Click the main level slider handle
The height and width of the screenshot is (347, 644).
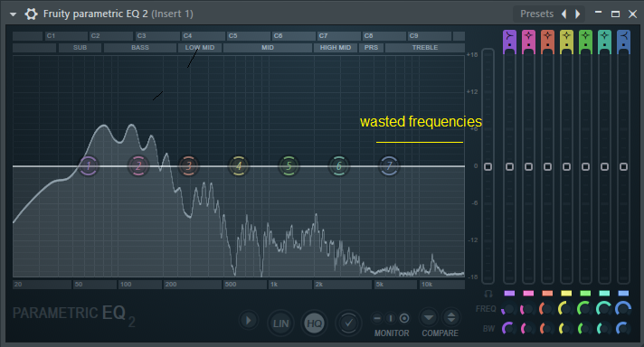[488, 166]
